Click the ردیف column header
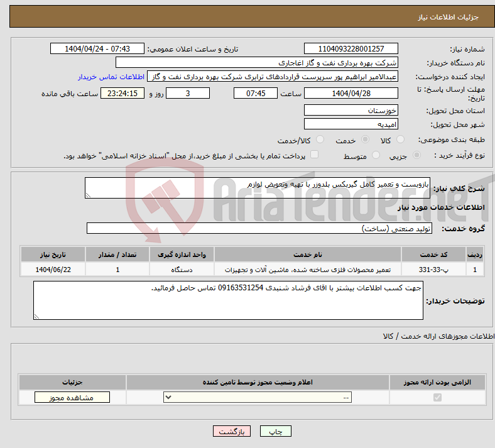Viewport: 495px width, 448px height. click(475, 254)
